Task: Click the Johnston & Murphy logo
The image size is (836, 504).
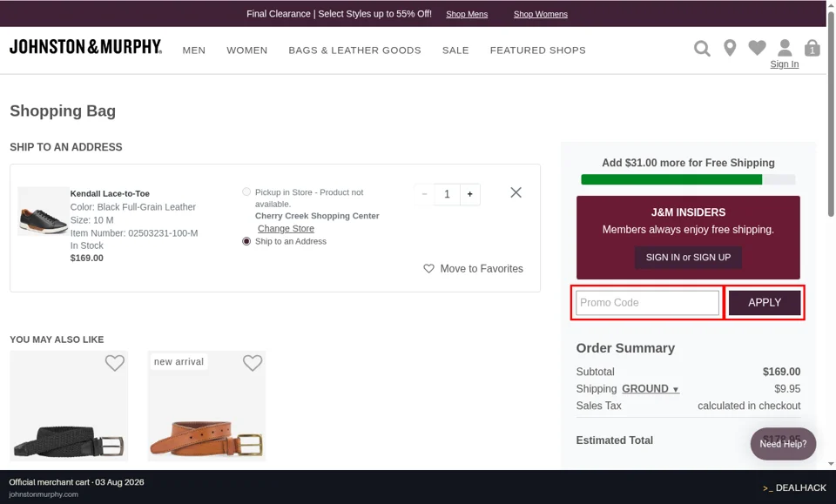Action: (86, 47)
